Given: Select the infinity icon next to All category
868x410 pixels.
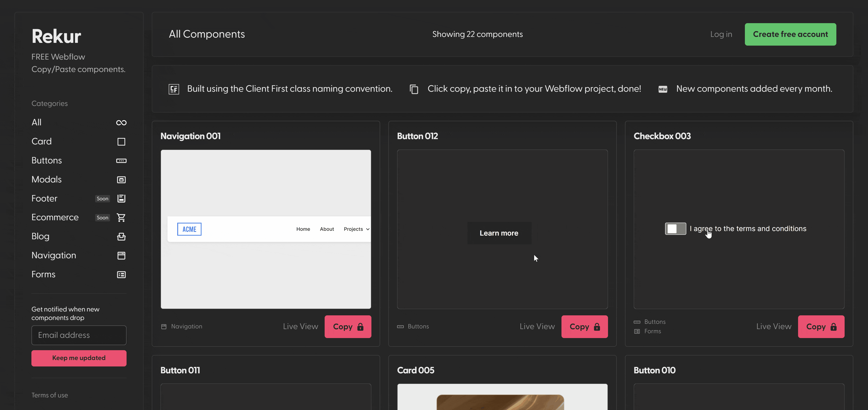Looking at the screenshot, I should click(x=121, y=122).
